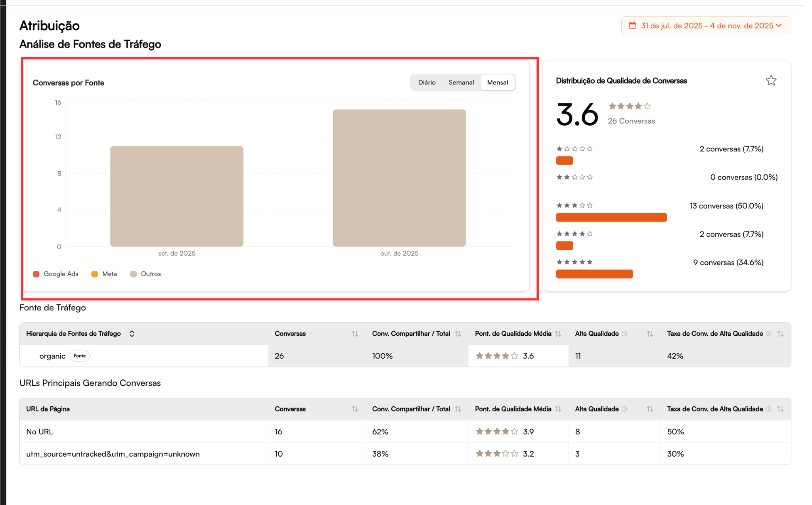Viewport: 812px width, 505px height.
Task: Sort traffic source table by Pont. de Qualidade Média
Action: [558, 334]
